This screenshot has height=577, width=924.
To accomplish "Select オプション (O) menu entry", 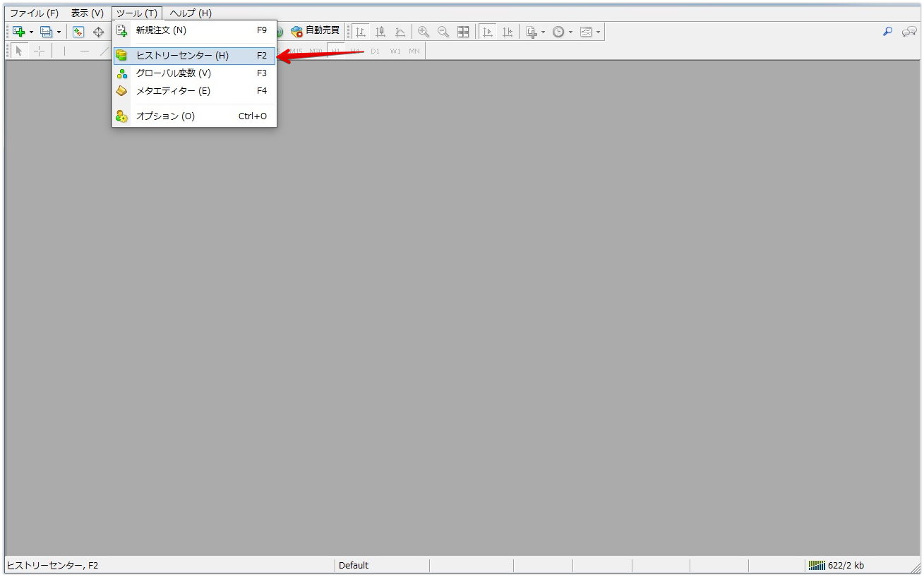I will (x=165, y=116).
